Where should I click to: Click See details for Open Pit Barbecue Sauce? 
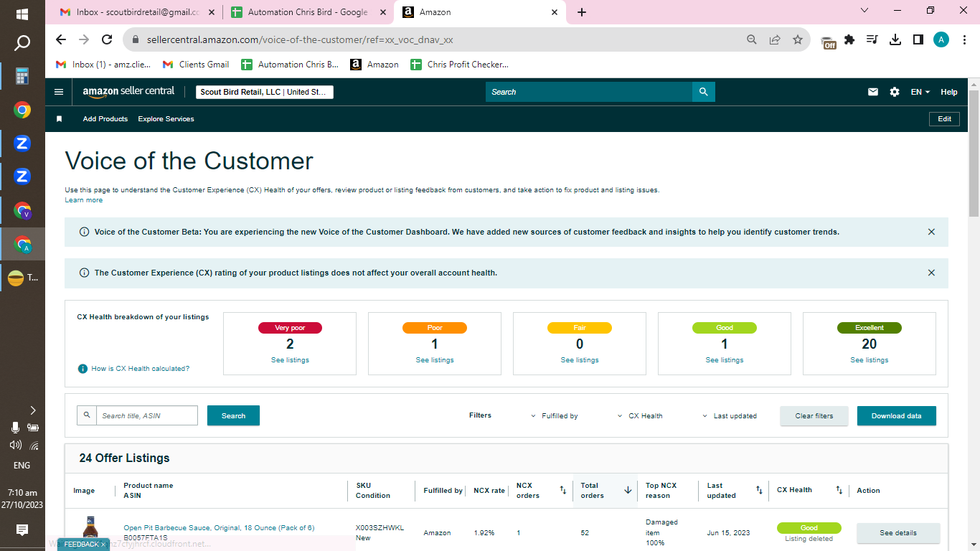coord(898,533)
